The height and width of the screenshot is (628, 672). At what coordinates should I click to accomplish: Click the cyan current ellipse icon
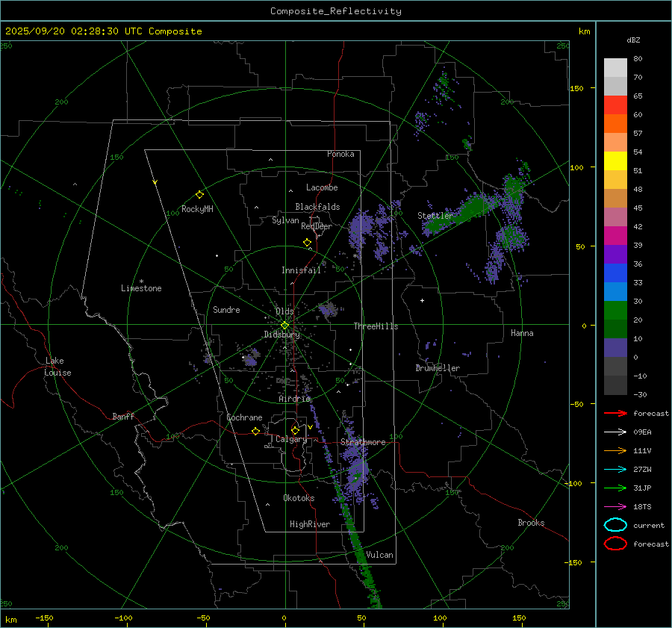click(615, 525)
